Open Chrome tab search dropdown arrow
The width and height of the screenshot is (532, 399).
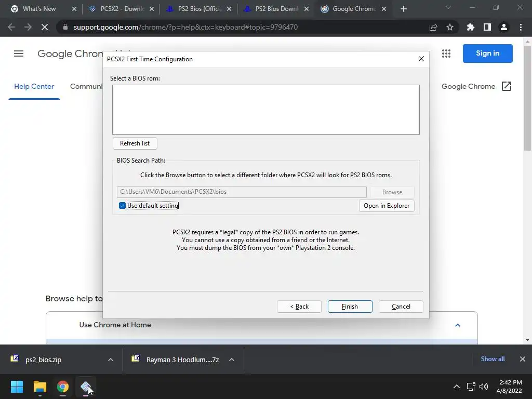pyautogui.click(x=448, y=7)
